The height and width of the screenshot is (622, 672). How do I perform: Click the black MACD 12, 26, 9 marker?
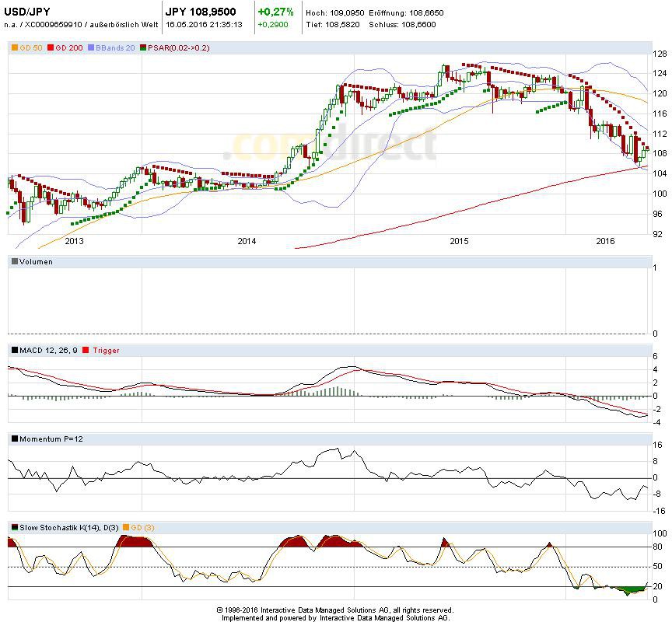(x=15, y=351)
